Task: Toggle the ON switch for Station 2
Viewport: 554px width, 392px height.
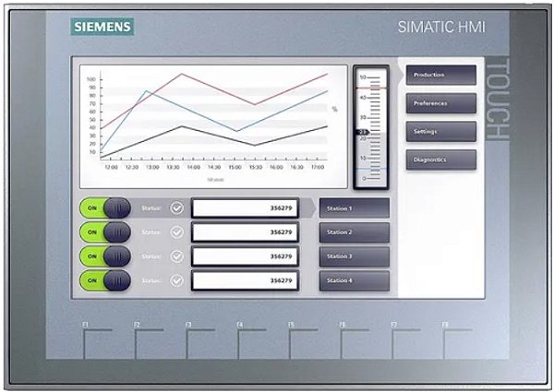Action: pos(105,232)
